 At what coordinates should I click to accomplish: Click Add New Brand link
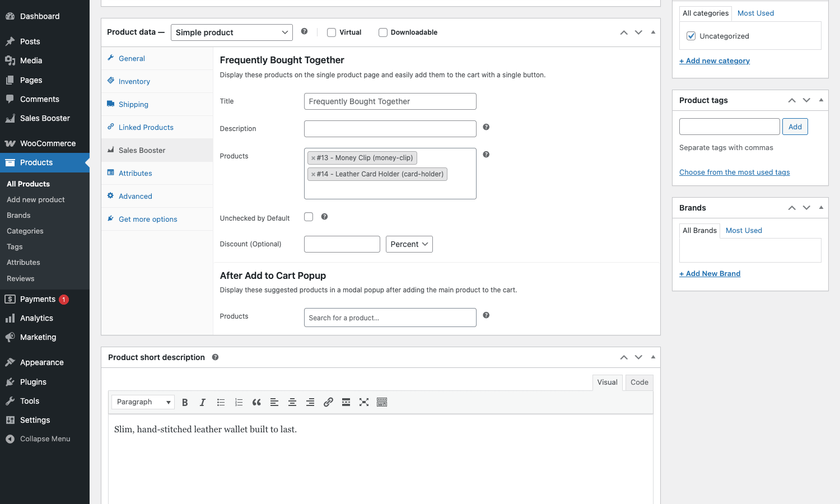tap(710, 273)
